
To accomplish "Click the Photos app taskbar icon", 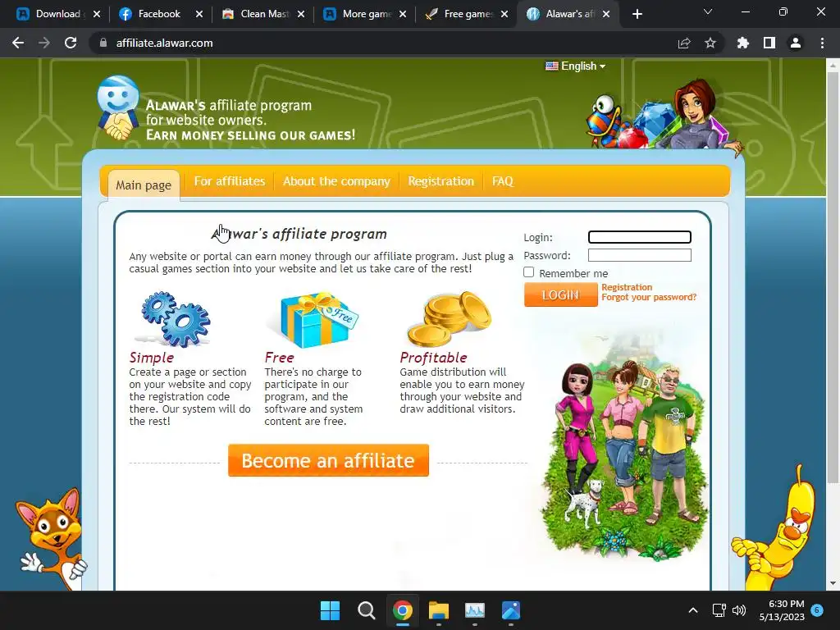I will point(511,610).
